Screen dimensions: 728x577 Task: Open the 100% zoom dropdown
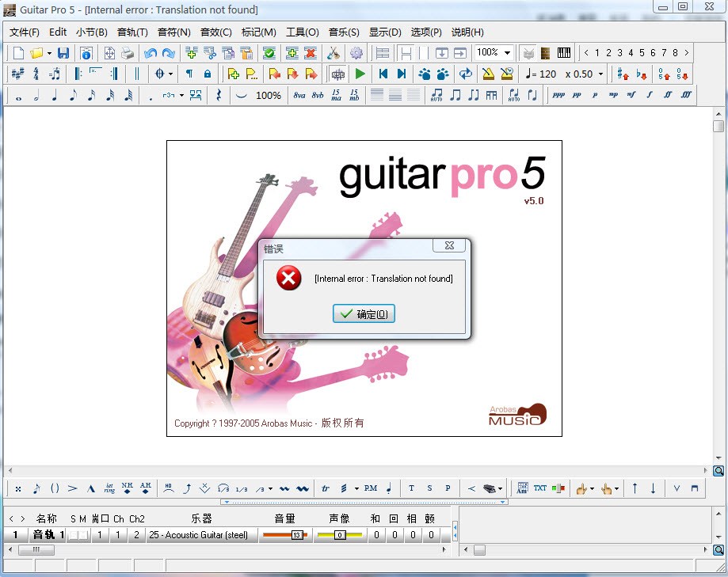click(x=508, y=52)
